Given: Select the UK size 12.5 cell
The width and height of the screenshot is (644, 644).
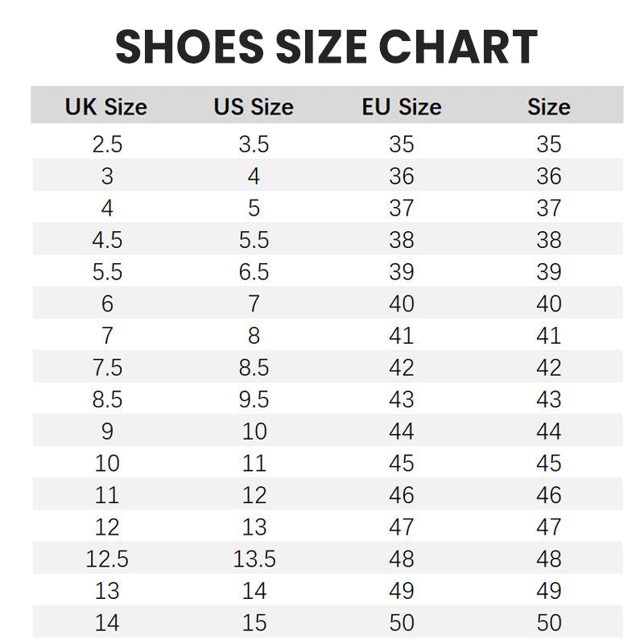Looking at the screenshot, I should (107, 559).
